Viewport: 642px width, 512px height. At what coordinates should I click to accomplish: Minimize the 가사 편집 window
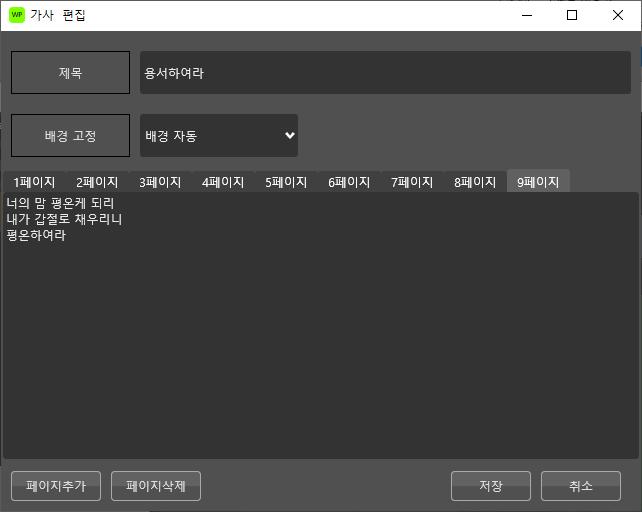(x=527, y=15)
